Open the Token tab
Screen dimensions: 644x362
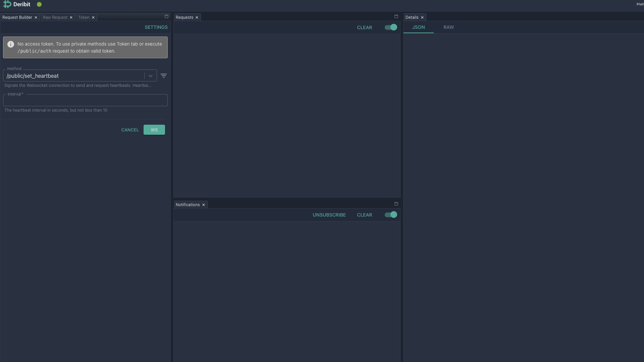click(x=84, y=17)
